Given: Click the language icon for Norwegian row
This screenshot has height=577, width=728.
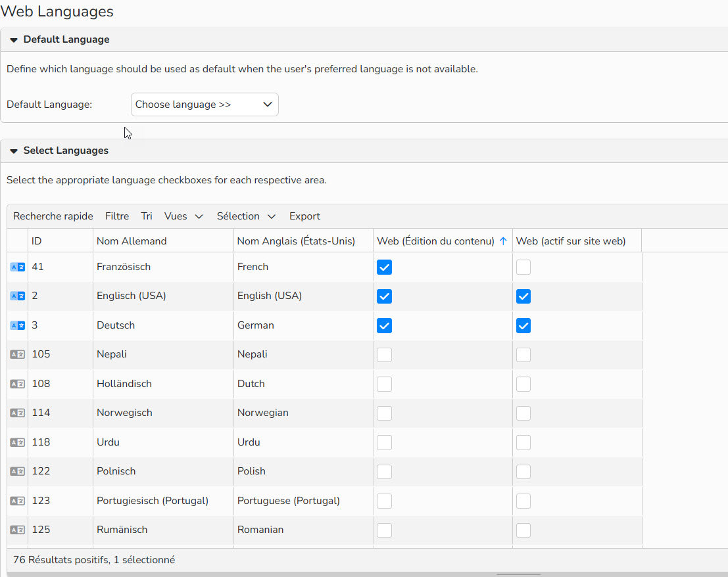Looking at the screenshot, I should [18, 413].
